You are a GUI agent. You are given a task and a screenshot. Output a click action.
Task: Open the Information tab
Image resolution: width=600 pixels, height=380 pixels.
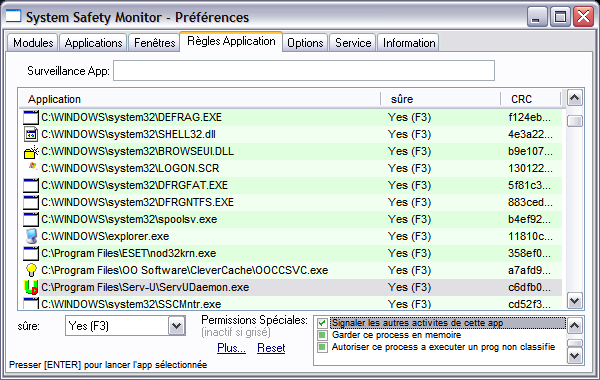409,42
